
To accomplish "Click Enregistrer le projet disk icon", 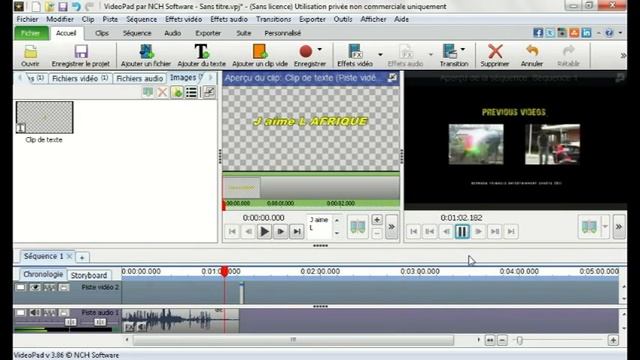I will (81, 52).
